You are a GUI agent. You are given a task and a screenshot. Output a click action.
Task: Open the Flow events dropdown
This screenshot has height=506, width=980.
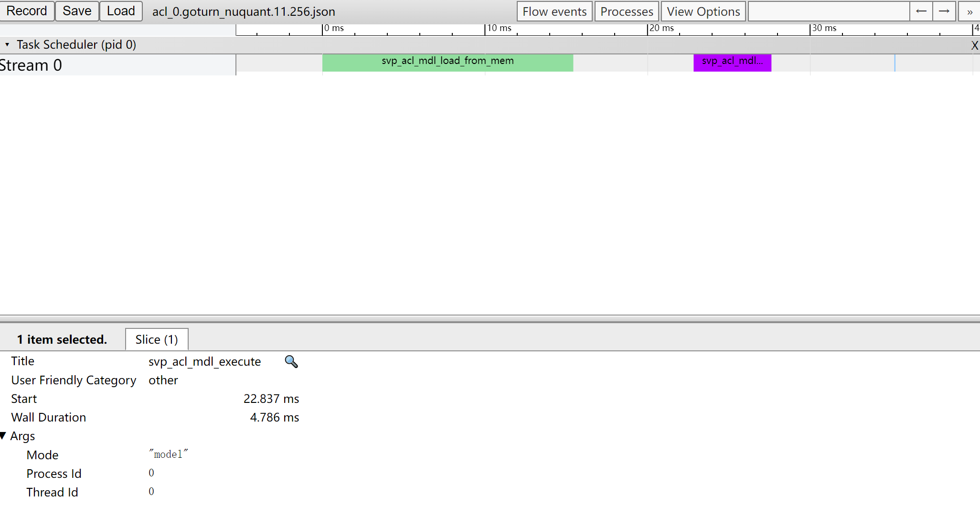point(554,11)
